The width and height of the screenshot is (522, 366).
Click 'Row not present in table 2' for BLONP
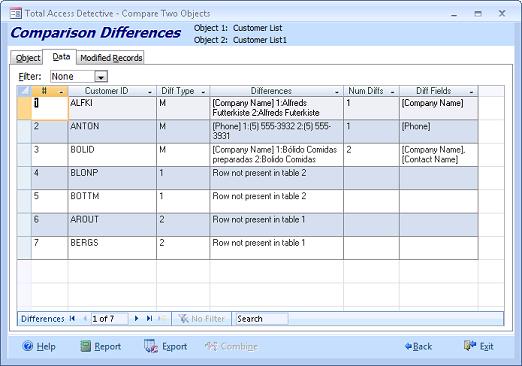pyautogui.click(x=276, y=178)
